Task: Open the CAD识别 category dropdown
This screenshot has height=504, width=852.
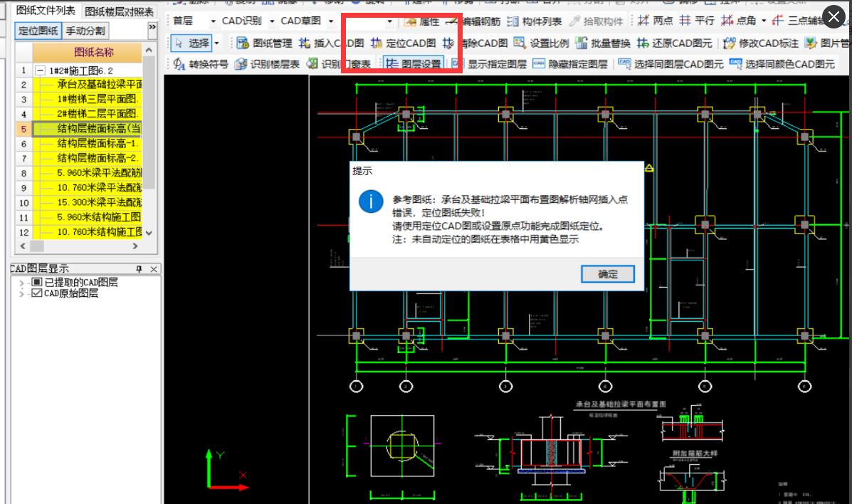Action: click(272, 21)
